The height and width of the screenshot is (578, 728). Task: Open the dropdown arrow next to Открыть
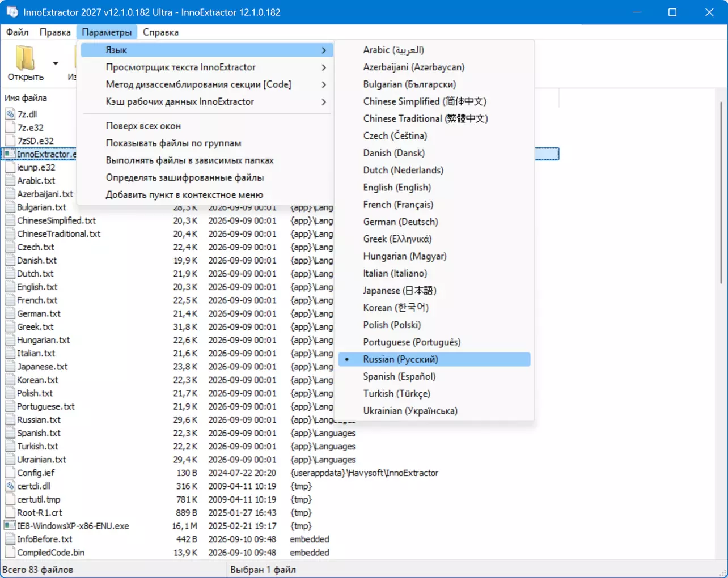pos(56,63)
